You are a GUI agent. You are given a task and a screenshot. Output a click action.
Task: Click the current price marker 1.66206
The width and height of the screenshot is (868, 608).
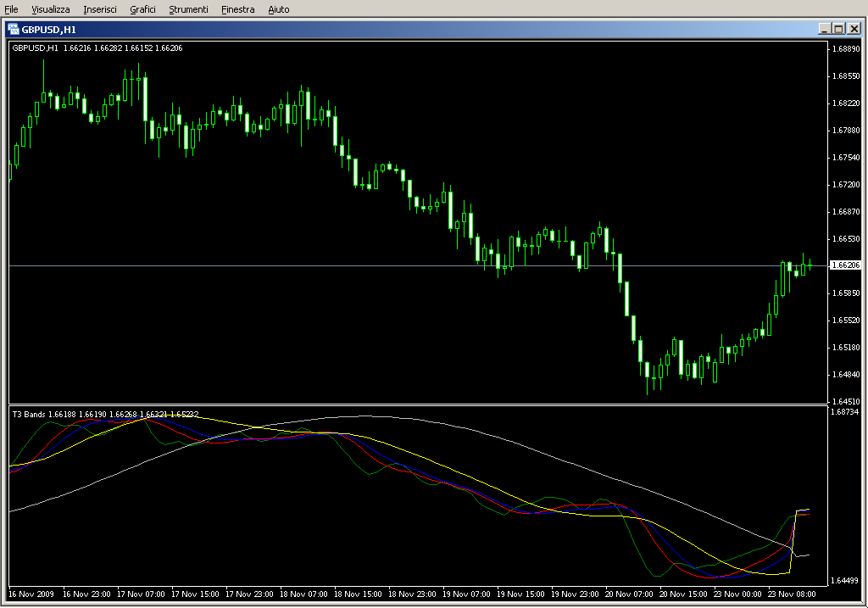[846, 265]
